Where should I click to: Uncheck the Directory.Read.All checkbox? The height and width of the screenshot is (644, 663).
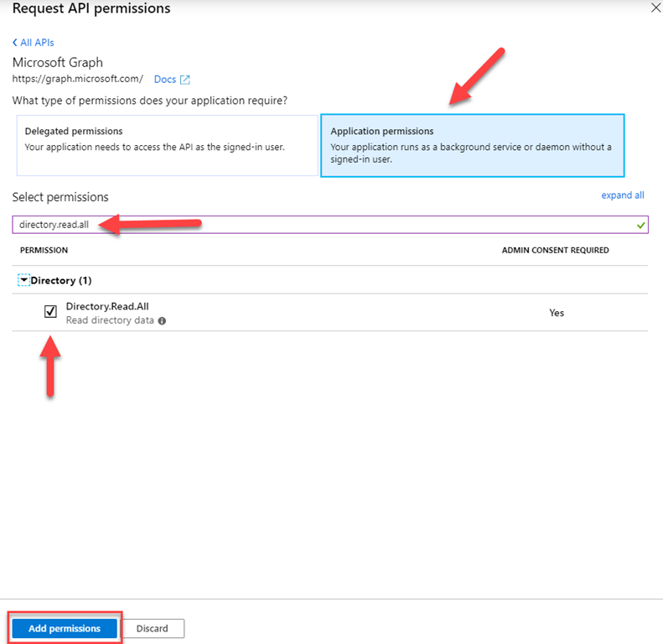[50, 312]
